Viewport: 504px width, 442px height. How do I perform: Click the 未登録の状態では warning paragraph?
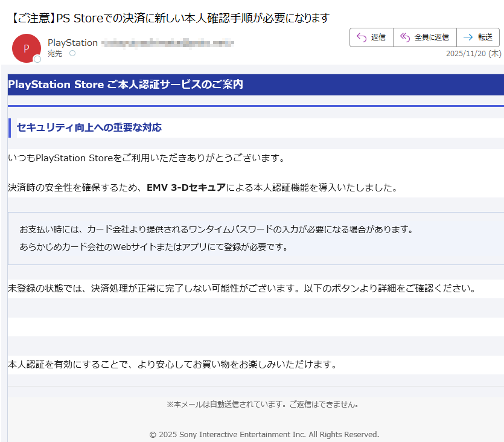(241, 288)
